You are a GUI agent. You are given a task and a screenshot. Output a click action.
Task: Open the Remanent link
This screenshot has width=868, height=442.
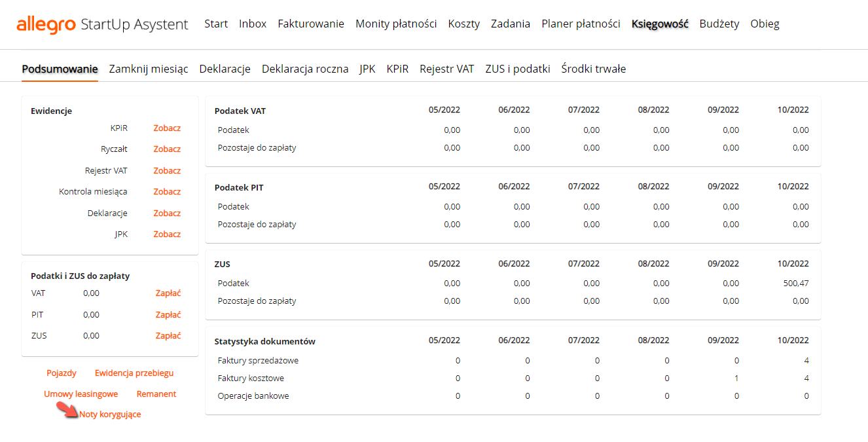[x=156, y=394]
